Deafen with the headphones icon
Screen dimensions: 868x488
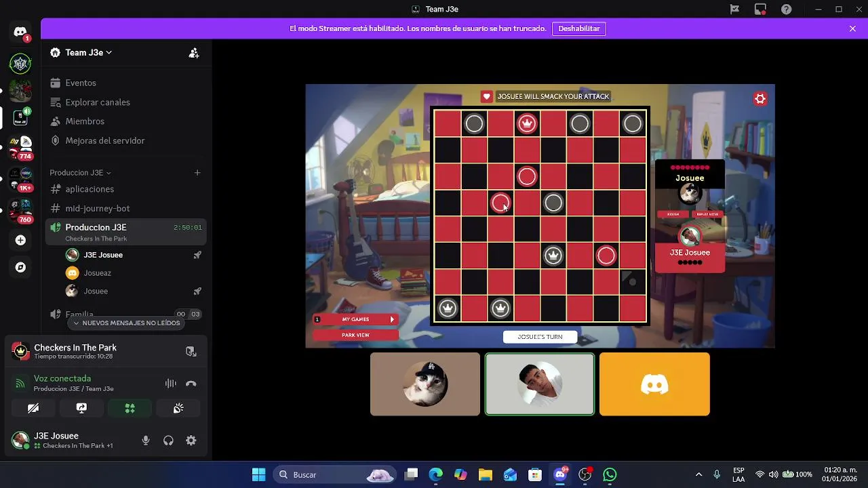(x=168, y=441)
